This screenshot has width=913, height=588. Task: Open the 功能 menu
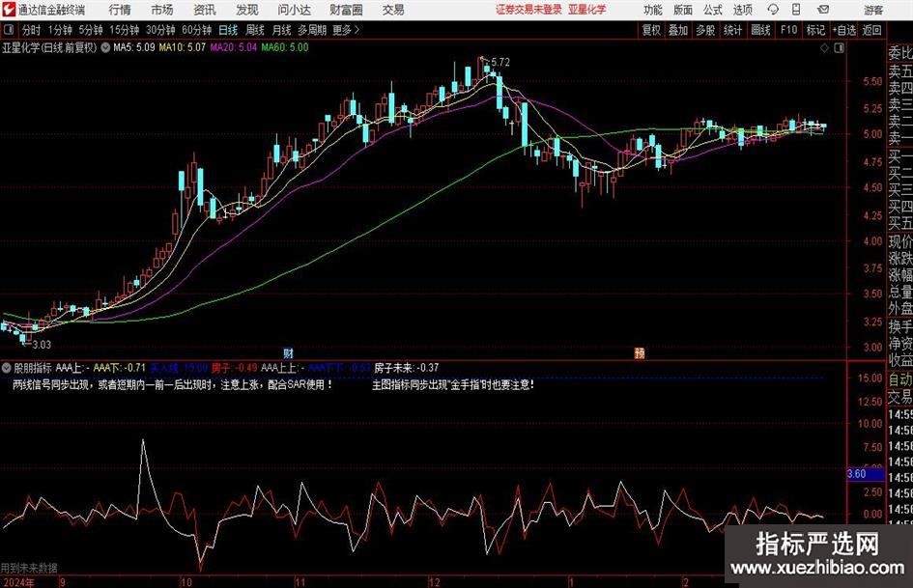pyautogui.click(x=653, y=10)
